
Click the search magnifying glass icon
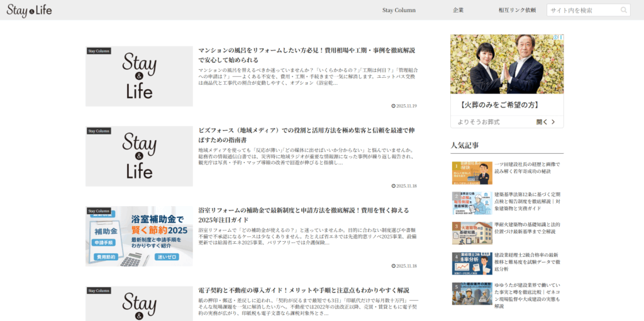[624, 10]
